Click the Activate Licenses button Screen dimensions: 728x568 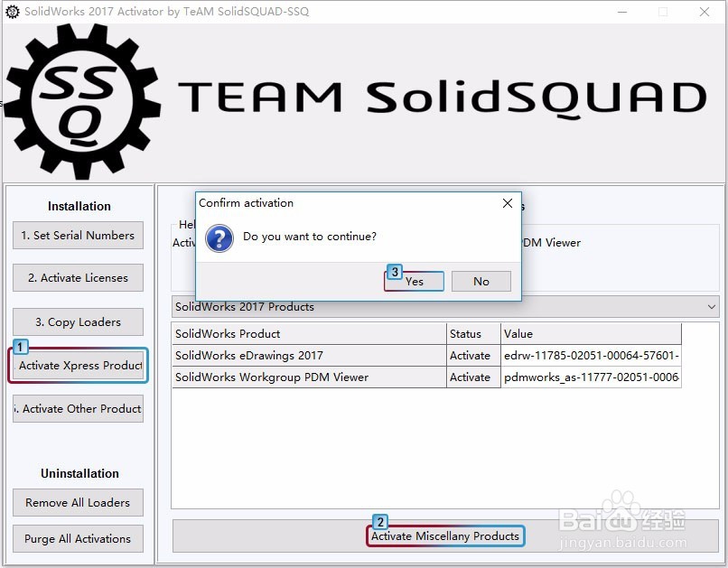(78, 277)
